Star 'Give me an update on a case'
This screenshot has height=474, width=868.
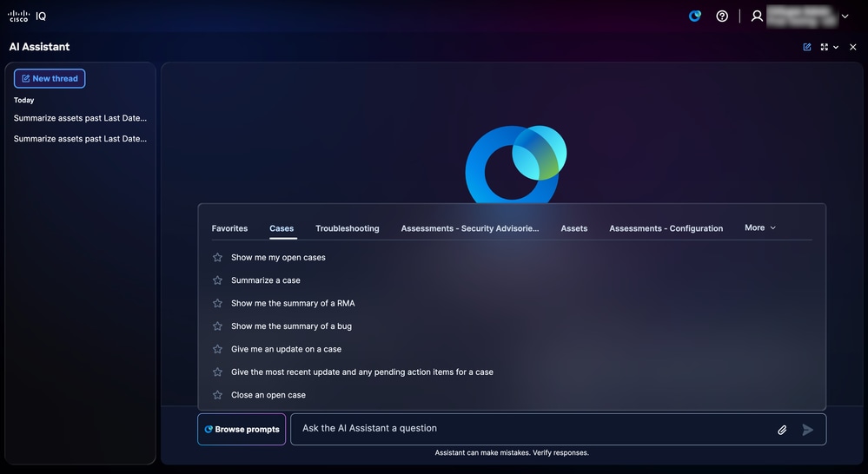click(217, 349)
